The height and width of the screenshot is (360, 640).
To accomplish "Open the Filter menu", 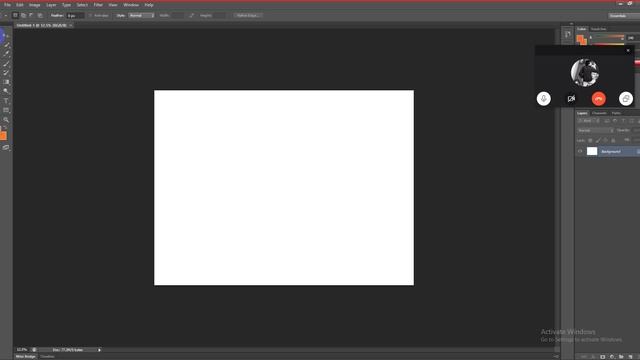I will [98, 5].
